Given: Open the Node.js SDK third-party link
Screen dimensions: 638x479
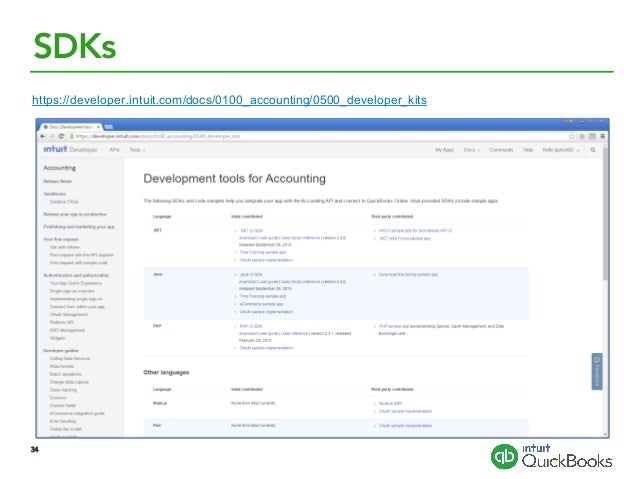Looking at the screenshot, I should point(390,403).
